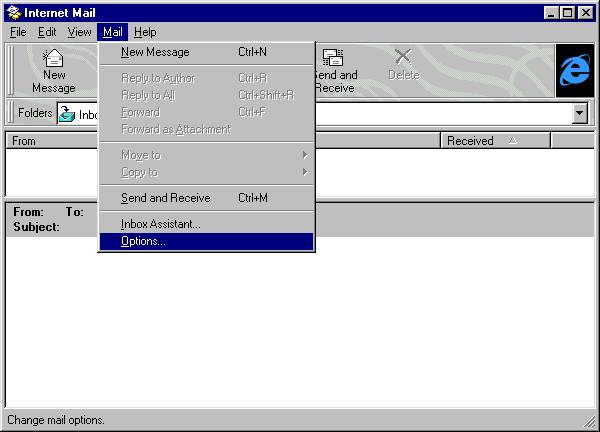Click the Internet Mail title bar icon
Viewport: 600px width, 432px height.
pyautogui.click(x=14, y=13)
